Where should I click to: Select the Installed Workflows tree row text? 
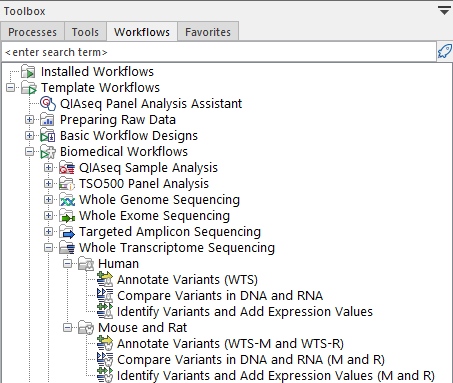97,72
